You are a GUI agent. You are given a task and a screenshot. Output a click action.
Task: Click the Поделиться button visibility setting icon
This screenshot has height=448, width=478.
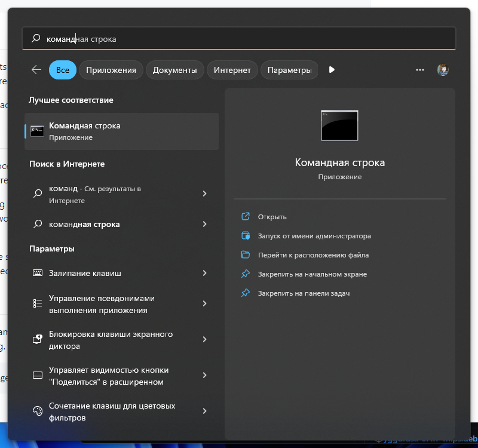tap(37, 376)
